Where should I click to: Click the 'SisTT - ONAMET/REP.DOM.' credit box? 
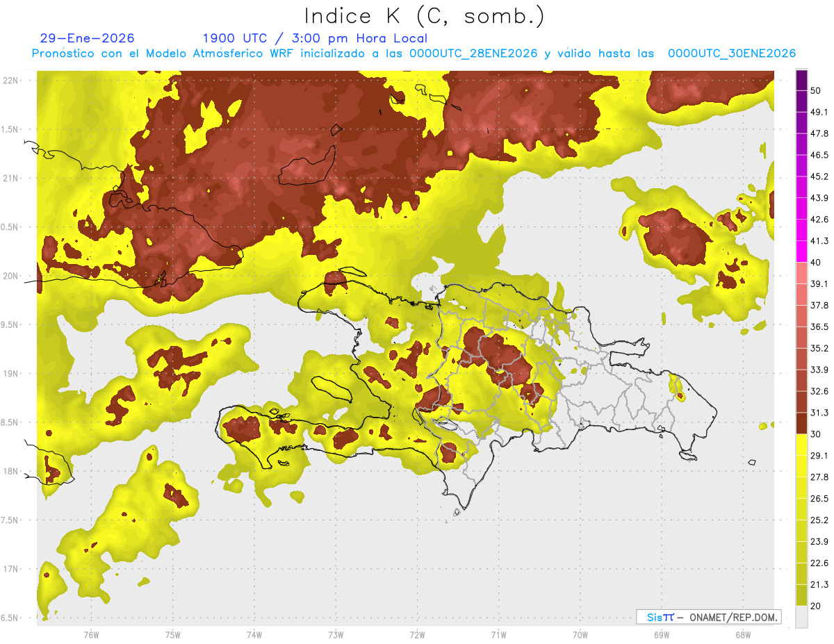[708, 617]
